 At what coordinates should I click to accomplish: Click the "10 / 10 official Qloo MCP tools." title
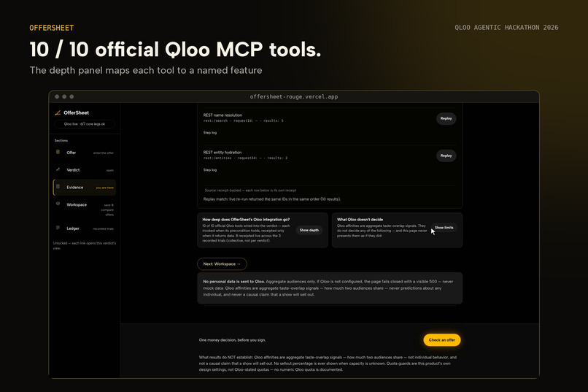(x=176, y=49)
